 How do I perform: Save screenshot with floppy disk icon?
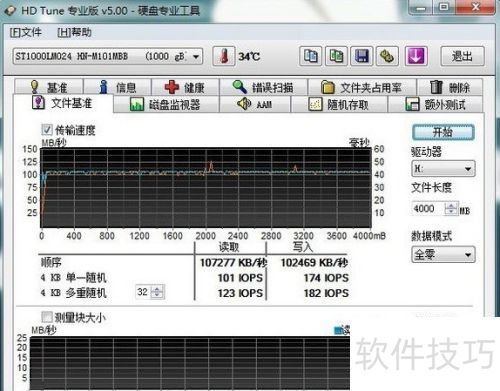click(362, 56)
